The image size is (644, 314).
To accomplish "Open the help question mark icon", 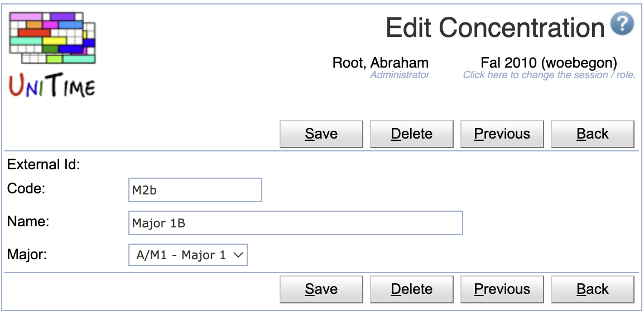I will 622,24.
